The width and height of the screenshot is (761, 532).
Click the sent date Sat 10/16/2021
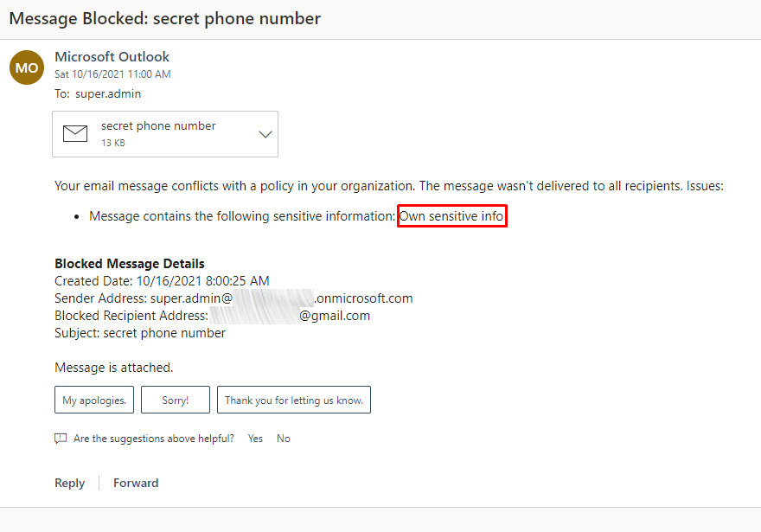click(112, 74)
